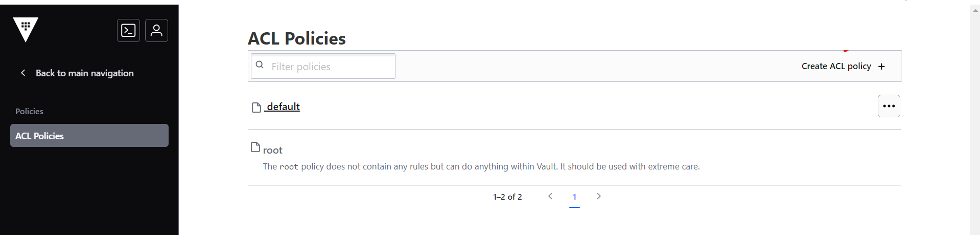The height and width of the screenshot is (235, 980).
Task: Click Back to main navigation text
Action: coord(85,73)
